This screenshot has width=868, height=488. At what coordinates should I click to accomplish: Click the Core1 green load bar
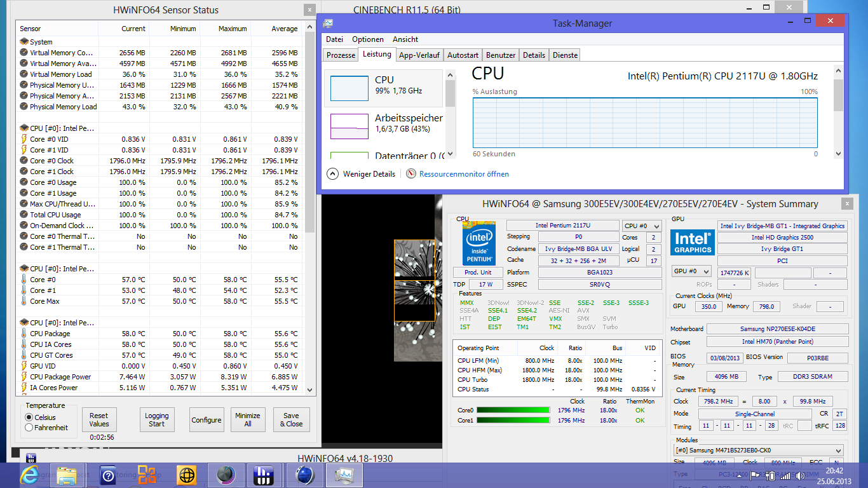(513, 420)
